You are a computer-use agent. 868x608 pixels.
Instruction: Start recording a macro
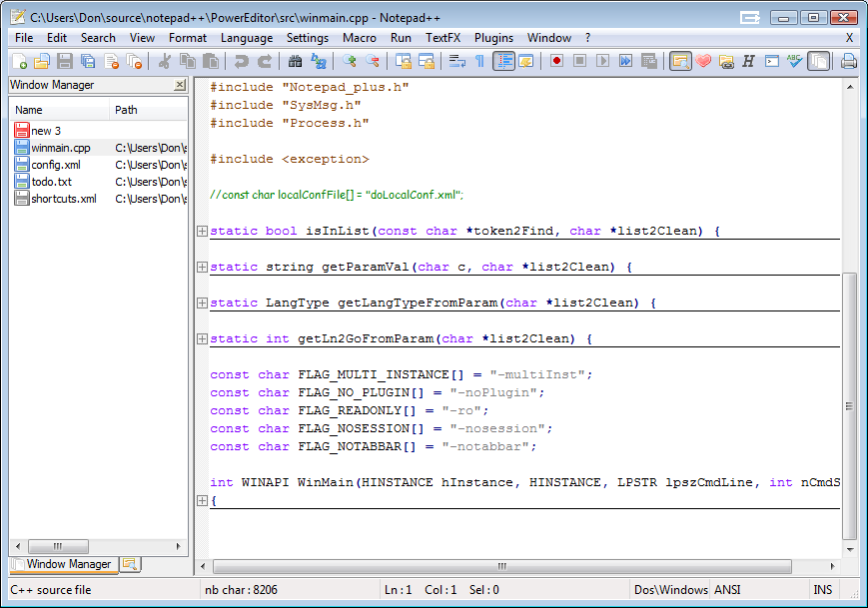(557, 61)
